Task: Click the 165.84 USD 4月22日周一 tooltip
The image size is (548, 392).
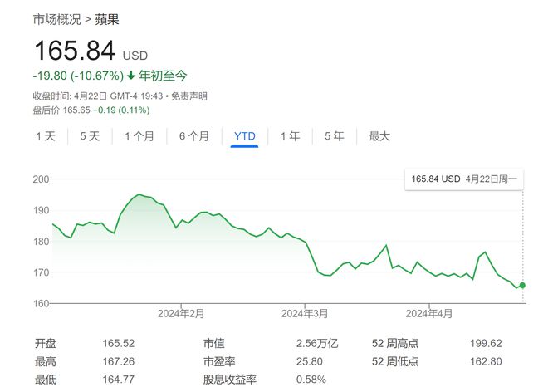Action: click(x=464, y=179)
